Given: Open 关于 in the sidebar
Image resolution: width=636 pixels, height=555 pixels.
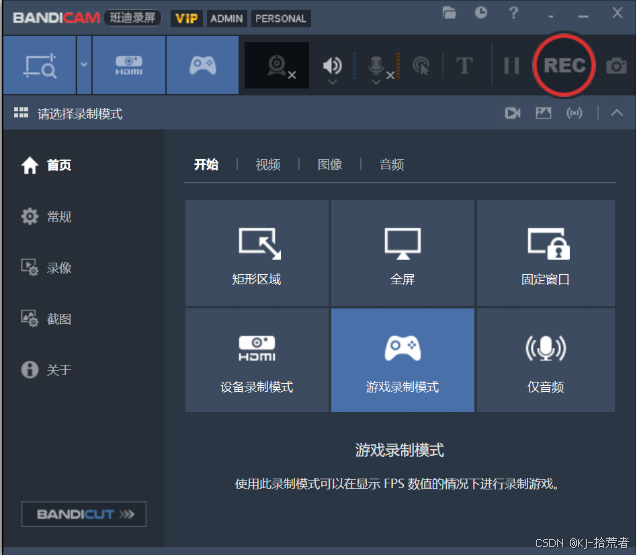Looking at the screenshot, I should point(46,370).
